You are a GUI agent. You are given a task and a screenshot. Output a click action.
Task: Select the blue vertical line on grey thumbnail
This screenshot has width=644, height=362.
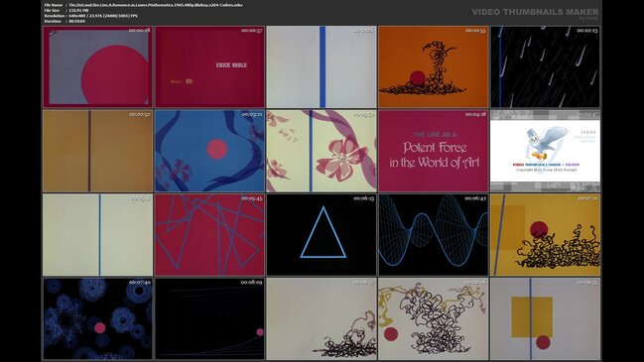click(x=322, y=66)
